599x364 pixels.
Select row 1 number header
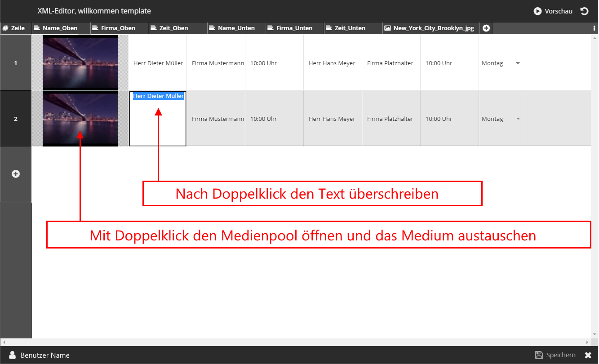(x=16, y=63)
